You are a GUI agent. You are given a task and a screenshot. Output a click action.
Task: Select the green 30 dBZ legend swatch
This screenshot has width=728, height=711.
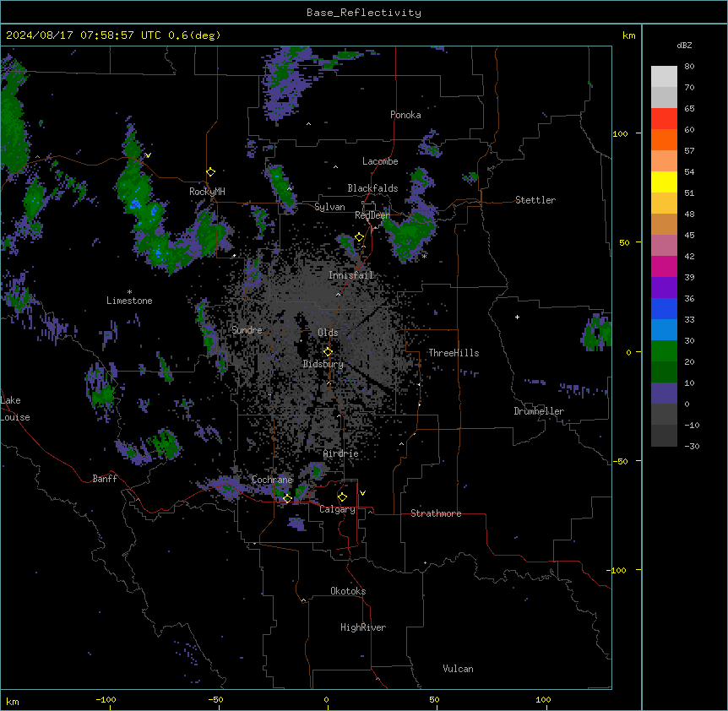(x=664, y=351)
